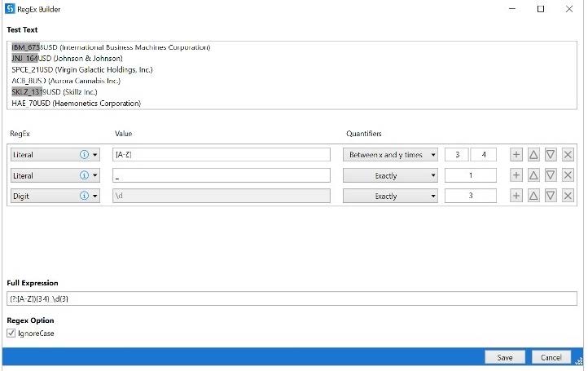Cancel the RegEx Builder dialog
Viewport: 588px width, 371px height.
click(551, 357)
